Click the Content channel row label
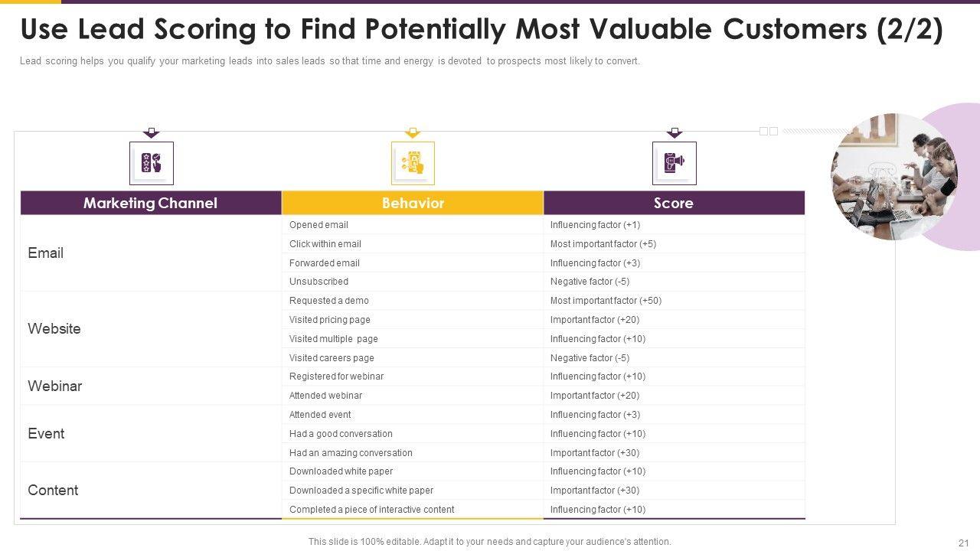 tap(53, 491)
